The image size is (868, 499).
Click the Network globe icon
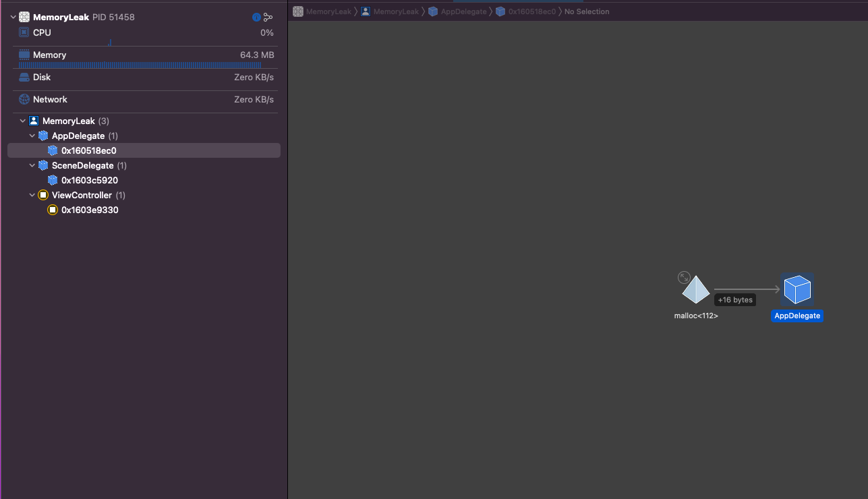(x=24, y=99)
